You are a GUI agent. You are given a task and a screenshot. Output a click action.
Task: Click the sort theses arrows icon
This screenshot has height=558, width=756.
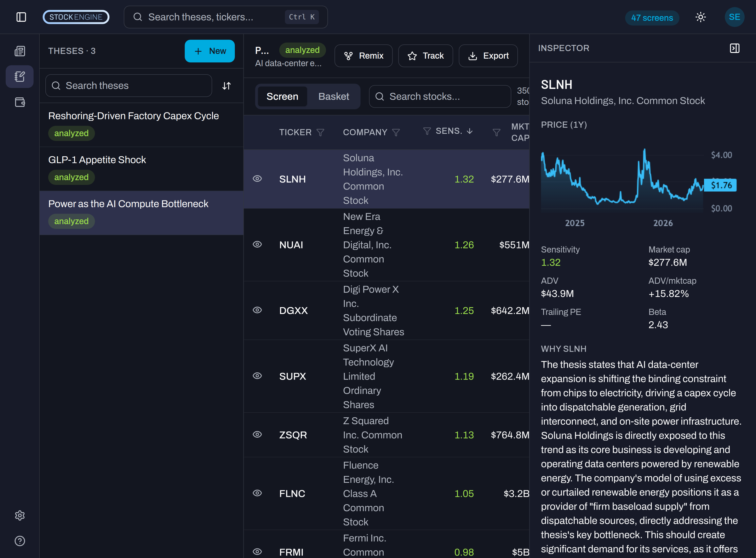(x=226, y=86)
